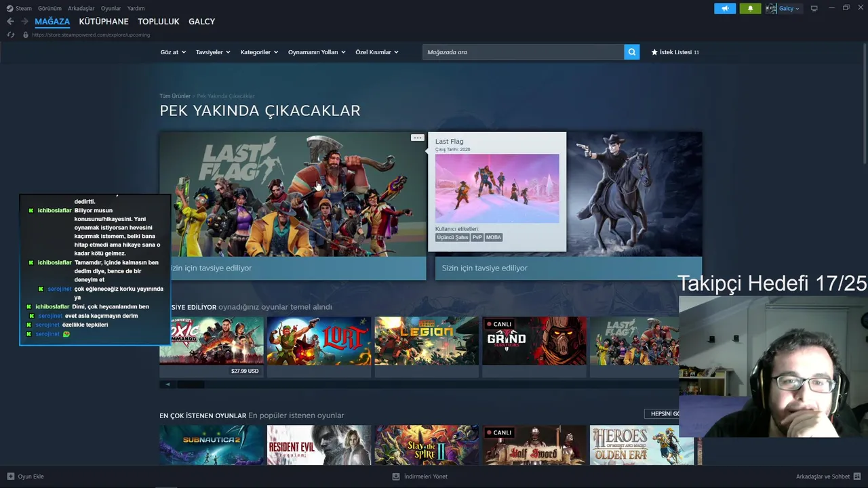
Task: Open the Arkadaşlar menu
Action: (81, 8)
